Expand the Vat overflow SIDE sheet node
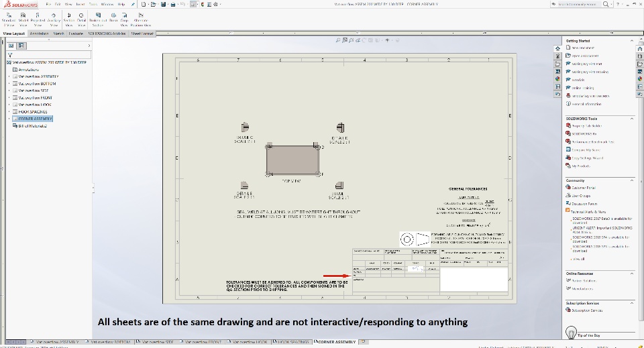644x348 pixels. pos(9,91)
